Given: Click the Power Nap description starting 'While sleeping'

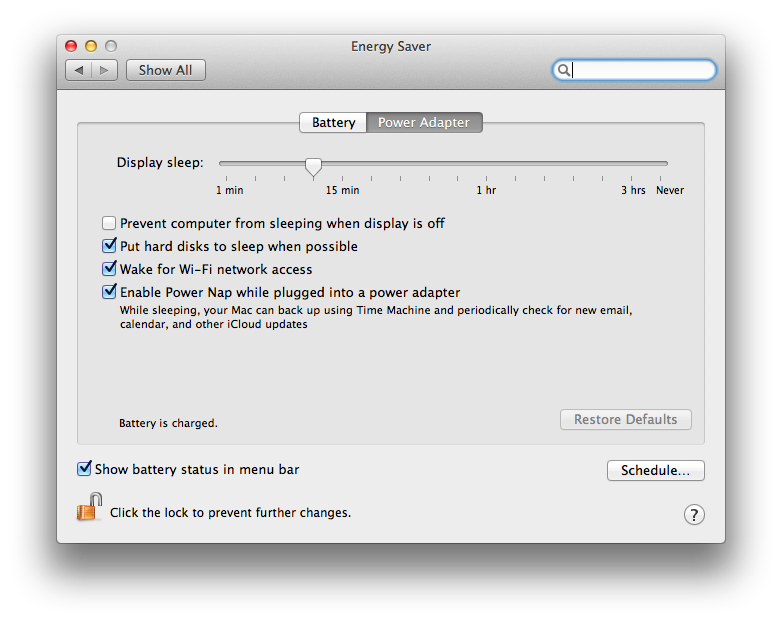Looking at the screenshot, I should pyautogui.click(x=376, y=317).
